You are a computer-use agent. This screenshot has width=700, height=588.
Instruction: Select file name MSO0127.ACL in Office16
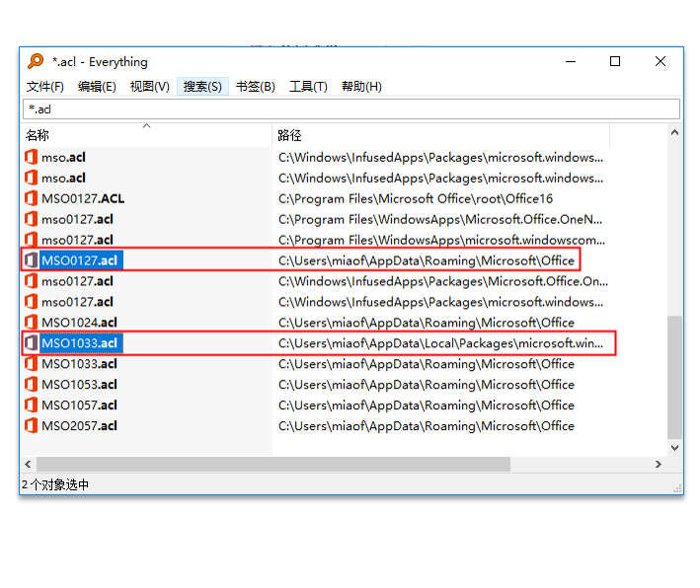tap(83, 198)
